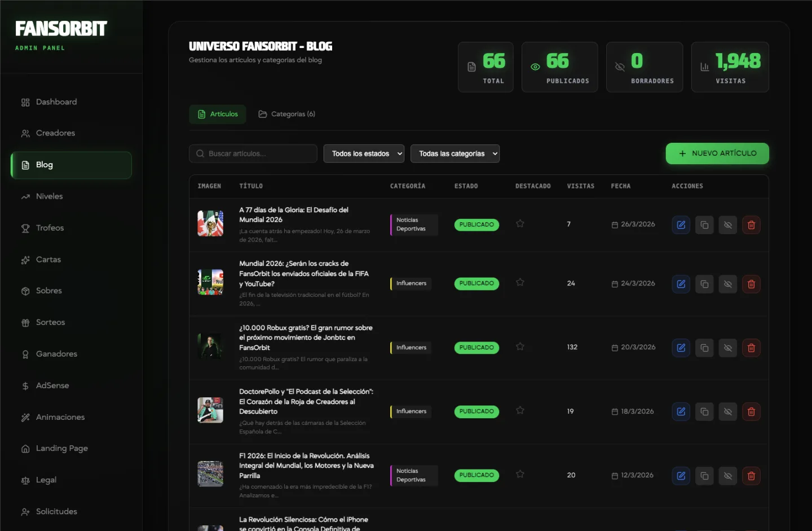Edit the 'F1 2026' article
The width and height of the screenshot is (812, 531).
(x=681, y=476)
